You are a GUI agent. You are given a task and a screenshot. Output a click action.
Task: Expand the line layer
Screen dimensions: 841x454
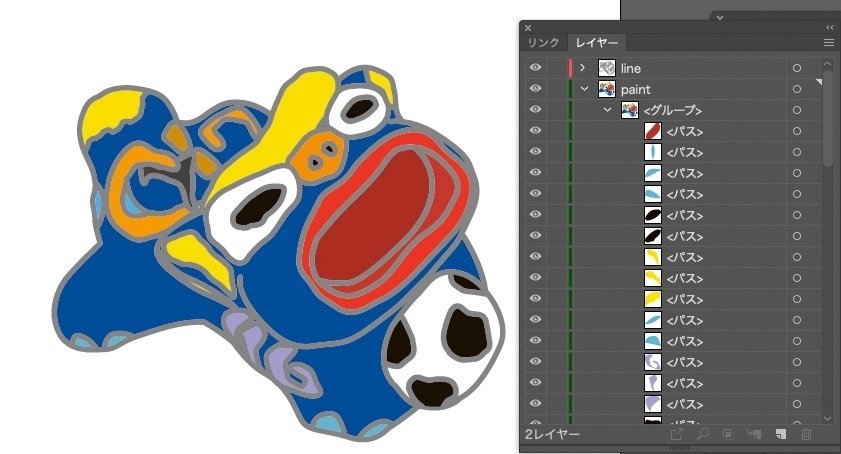(x=582, y=68)
